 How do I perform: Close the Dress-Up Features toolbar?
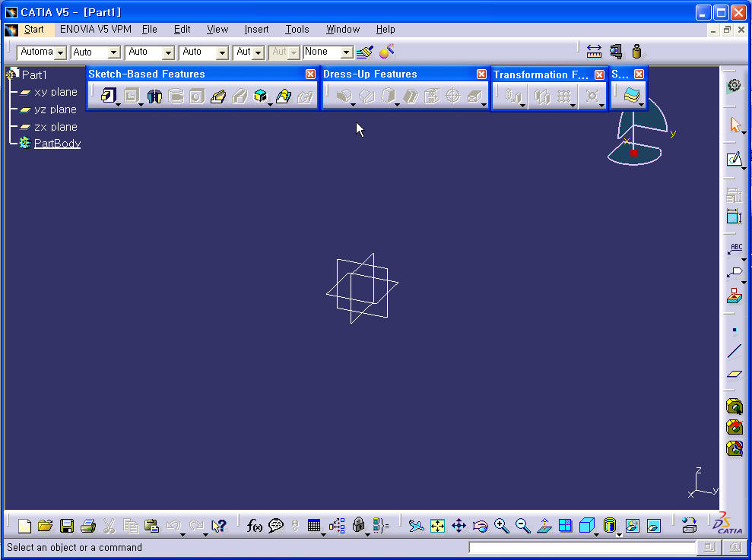click(481, 74)
